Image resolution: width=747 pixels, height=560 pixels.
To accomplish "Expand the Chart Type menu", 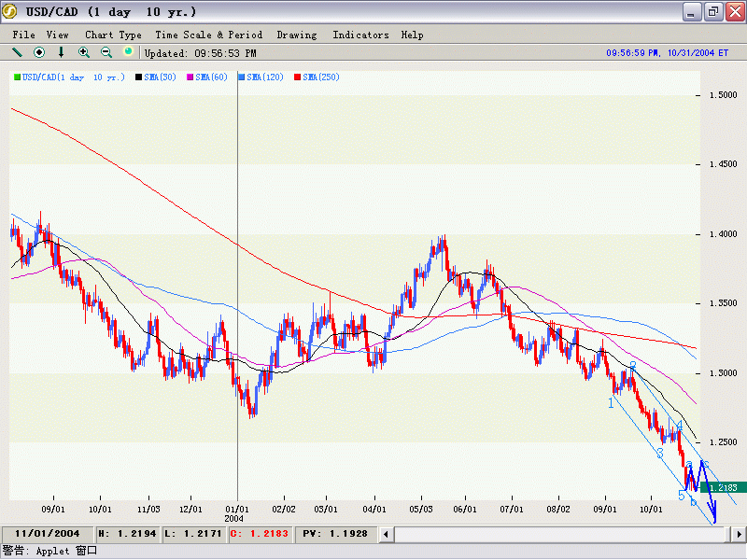I will coord(113,35).
